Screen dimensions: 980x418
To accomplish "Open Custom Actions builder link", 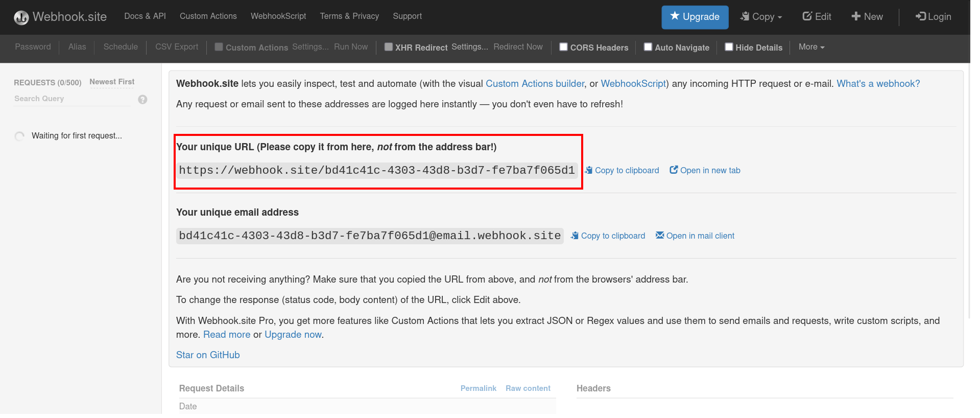I will point(535,84).
